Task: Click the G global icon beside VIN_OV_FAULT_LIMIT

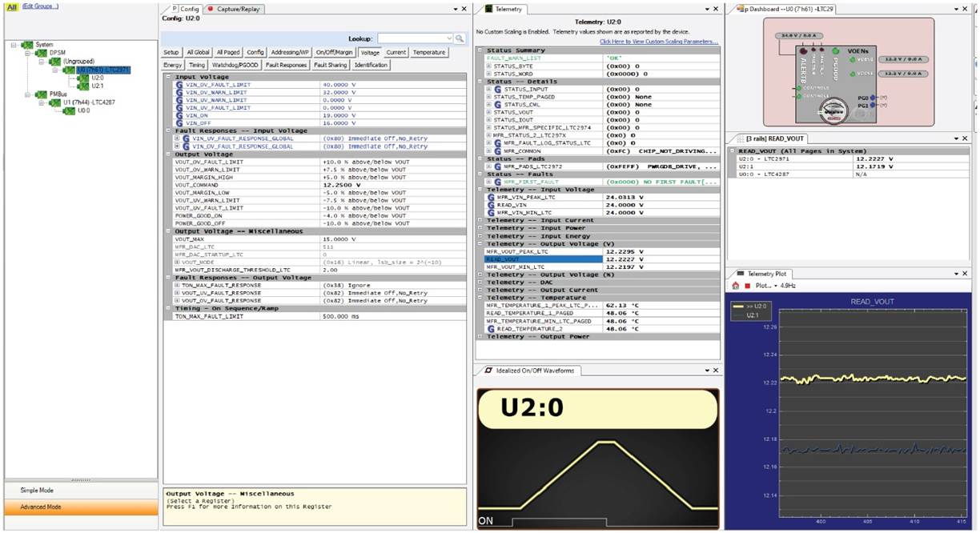Action: tap(179, 85)
